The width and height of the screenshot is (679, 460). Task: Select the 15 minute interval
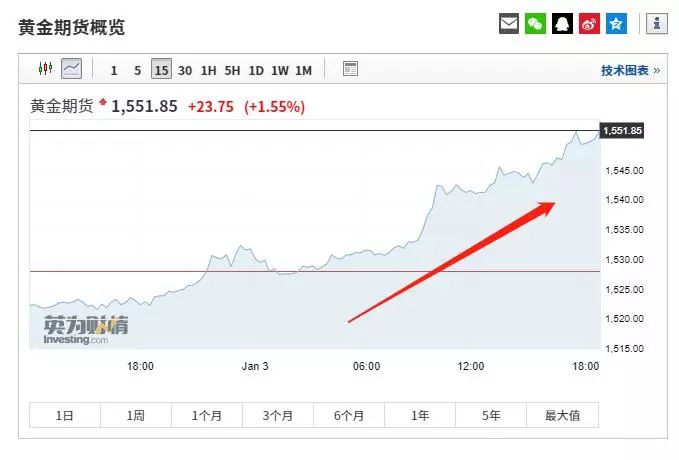point(161,70)
